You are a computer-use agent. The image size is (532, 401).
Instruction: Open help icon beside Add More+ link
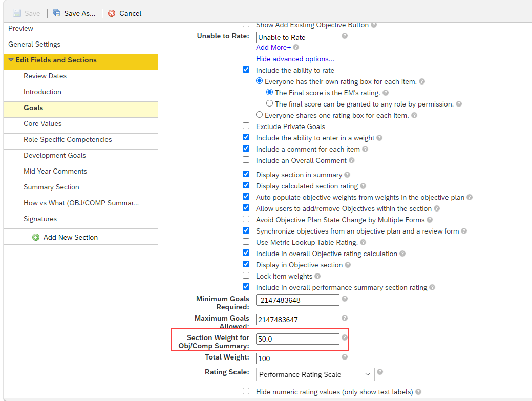[x=296, y=47]
